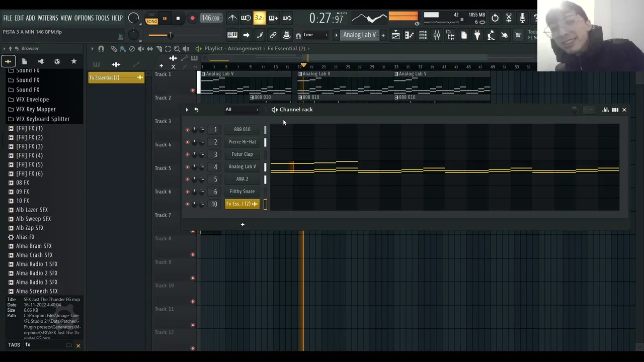644x362 pixels.
Task: Select the Mute tool in Playlist toolbar
Action: pyautogui.click(x=141, y=49)
